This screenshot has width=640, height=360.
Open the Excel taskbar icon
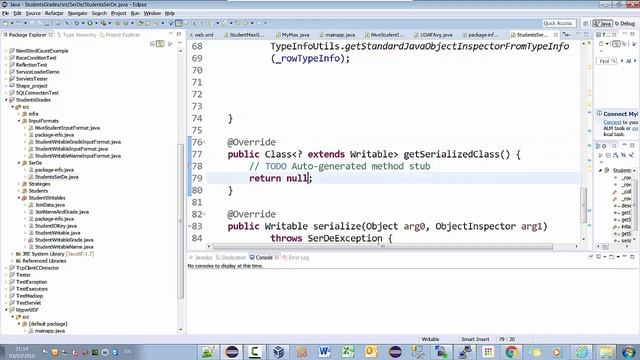point(348,352)
